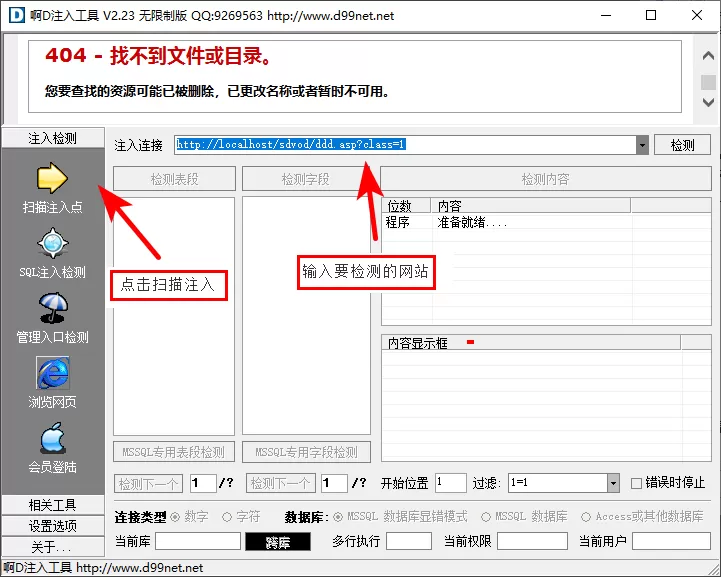Open the 会员登陆 apple icon
The width and height of the screenshot is (721, 577).
pyautogui.click(x=53, y=438)
